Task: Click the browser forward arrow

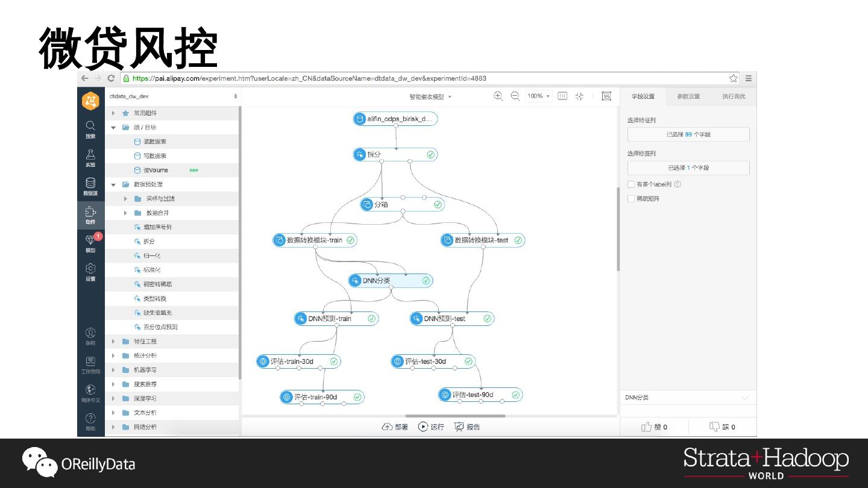Action: (x=98, y=78)
